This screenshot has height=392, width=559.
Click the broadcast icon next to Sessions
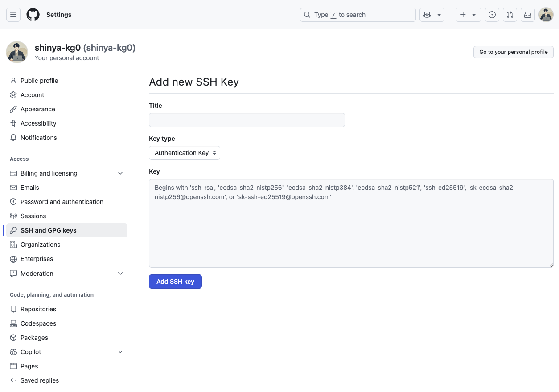pos(13,216)
